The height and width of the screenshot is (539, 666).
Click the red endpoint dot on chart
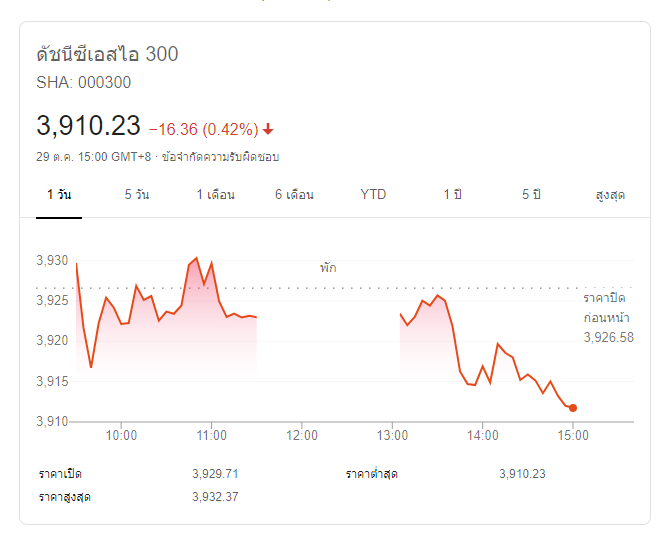(572, 407)
